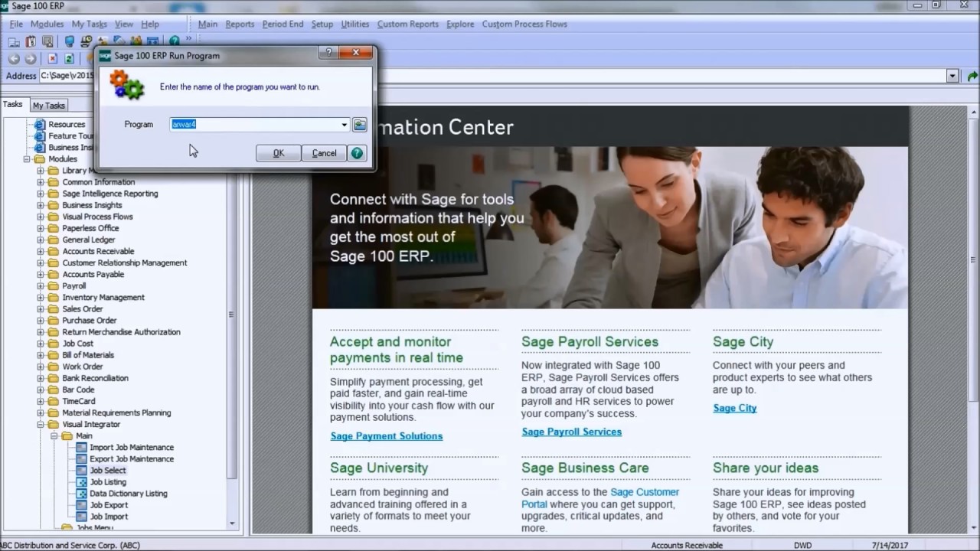The height and width of the screenshot is (551, 980).
Task: Open the Address bar dropdown arrow
Action: coord(952,76)
